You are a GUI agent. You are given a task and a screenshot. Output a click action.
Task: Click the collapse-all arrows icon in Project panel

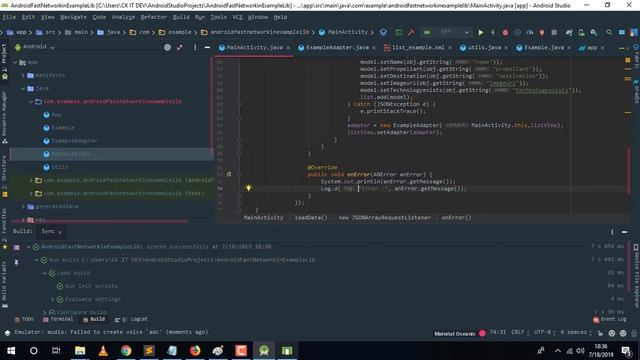[180, 47]
